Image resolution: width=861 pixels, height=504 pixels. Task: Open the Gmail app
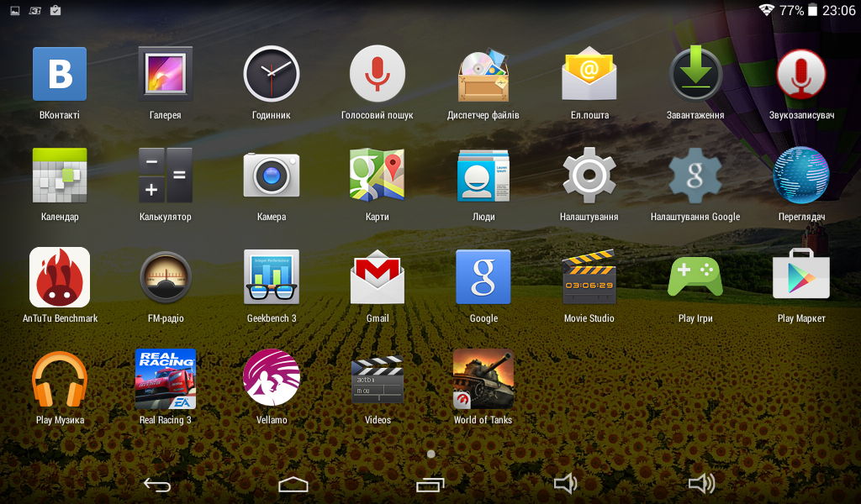(378, 277)
